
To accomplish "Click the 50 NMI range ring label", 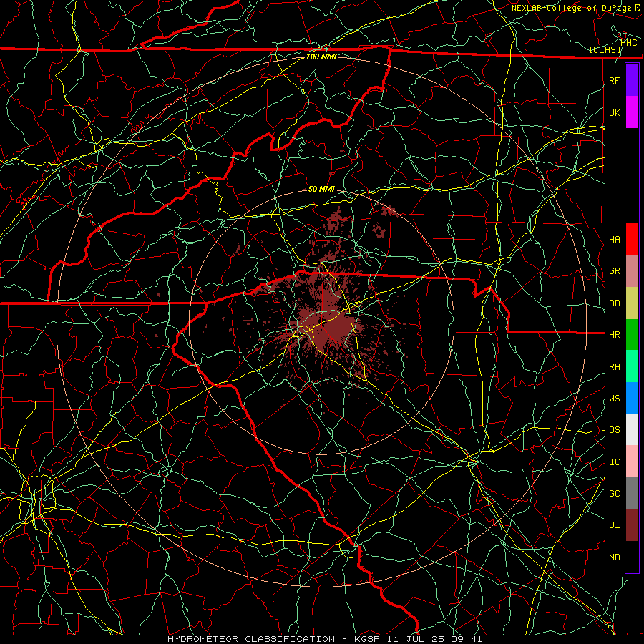I will click(321, 189).
